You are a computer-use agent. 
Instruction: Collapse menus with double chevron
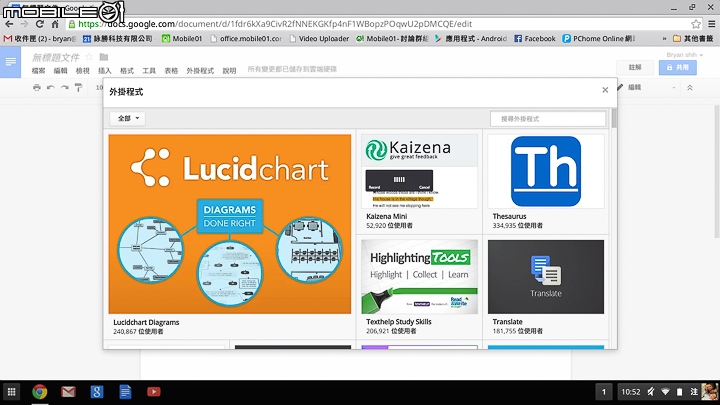click(x=690, y=87)
